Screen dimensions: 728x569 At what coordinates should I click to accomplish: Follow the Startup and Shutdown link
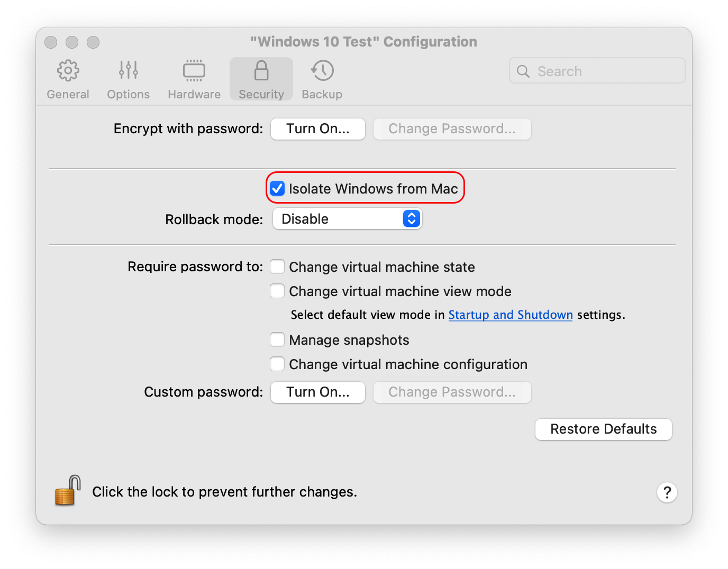coord(511,315)
